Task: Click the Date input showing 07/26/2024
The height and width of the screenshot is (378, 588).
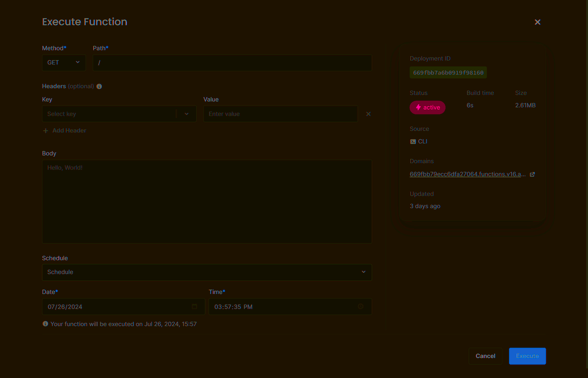Action: [x=115, y=306]
